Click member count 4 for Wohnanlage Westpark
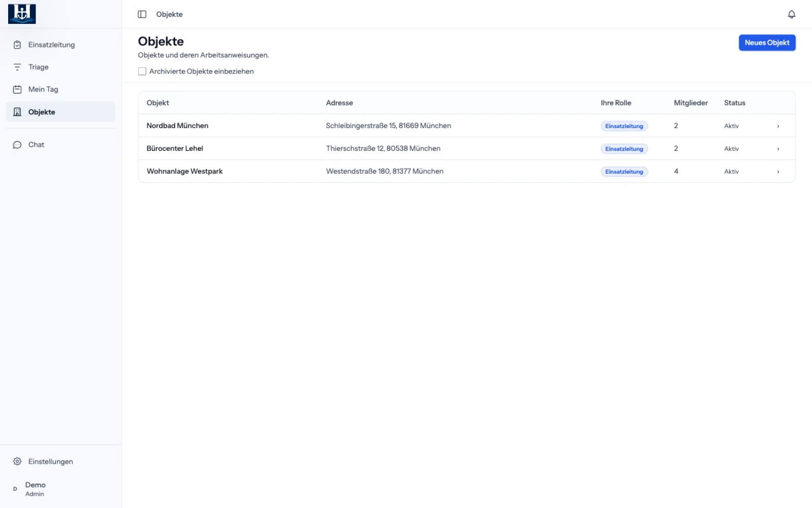 click(x=676, y=171)
